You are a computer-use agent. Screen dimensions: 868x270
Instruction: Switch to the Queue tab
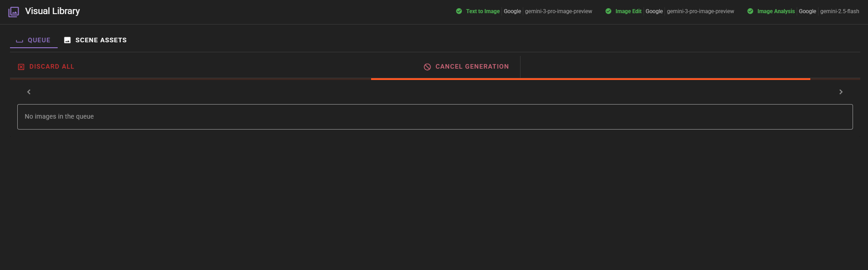coord(34,40)
